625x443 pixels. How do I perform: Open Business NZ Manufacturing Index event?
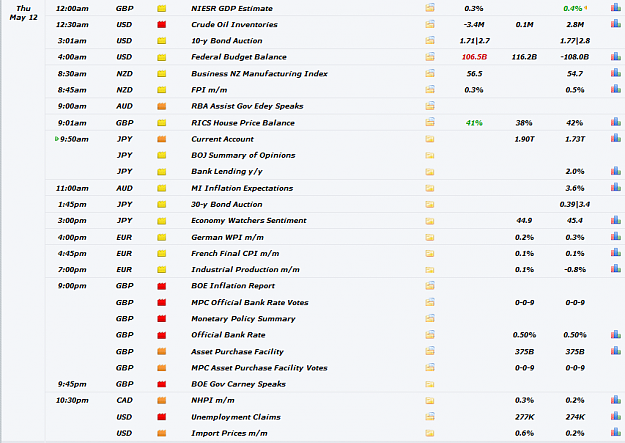[x=259, y=74]
